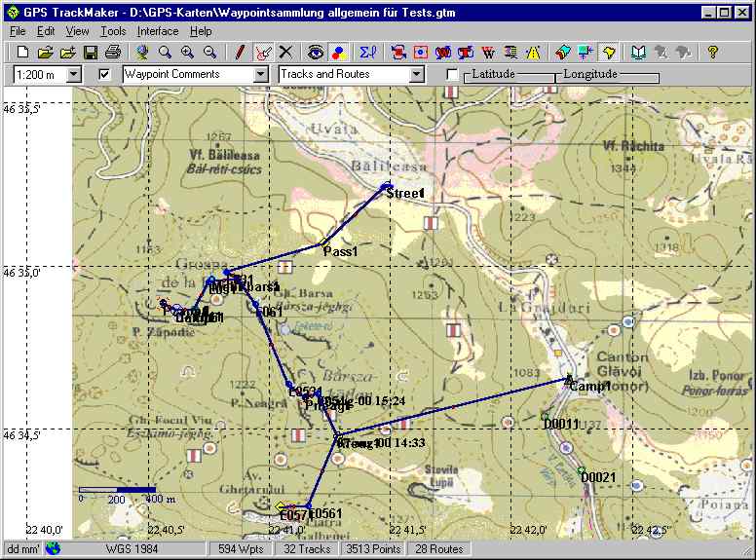Check the box left of Latitude
This screenshot has width=756, height=560.
click(452, 75)
